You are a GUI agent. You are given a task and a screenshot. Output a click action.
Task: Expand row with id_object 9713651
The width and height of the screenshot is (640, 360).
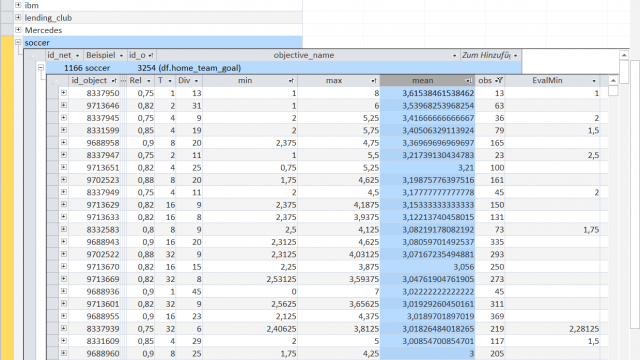pos(64,167)
